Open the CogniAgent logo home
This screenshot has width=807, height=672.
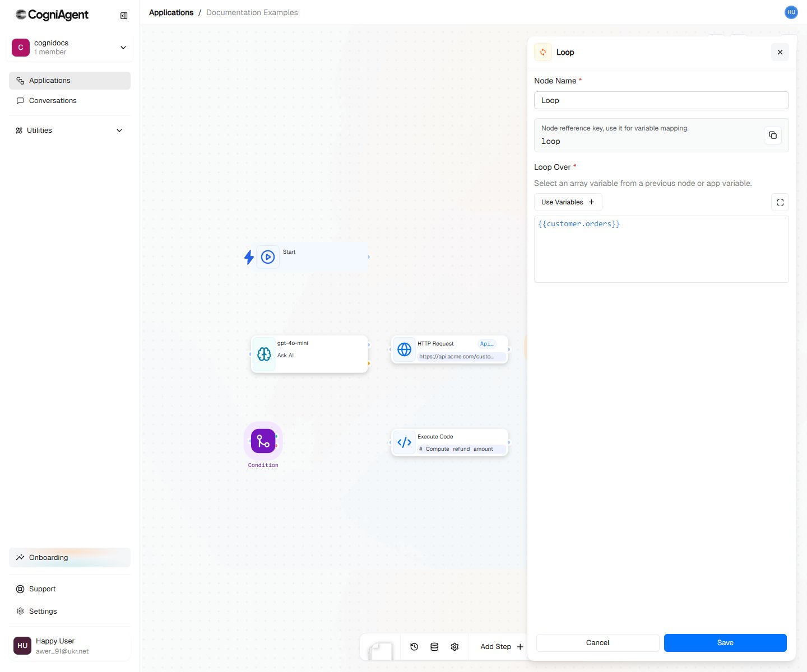(x=52, y=15)
